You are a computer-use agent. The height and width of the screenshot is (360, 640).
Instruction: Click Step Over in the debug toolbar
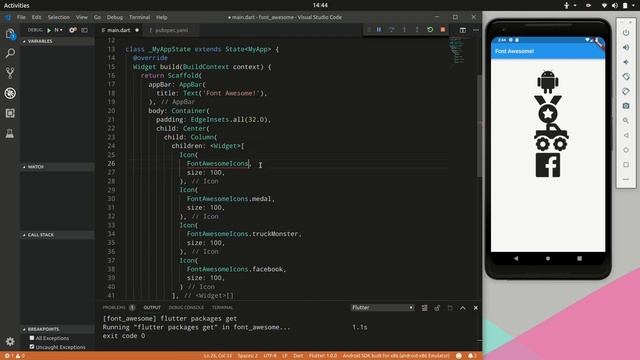[x=391, y=30]
